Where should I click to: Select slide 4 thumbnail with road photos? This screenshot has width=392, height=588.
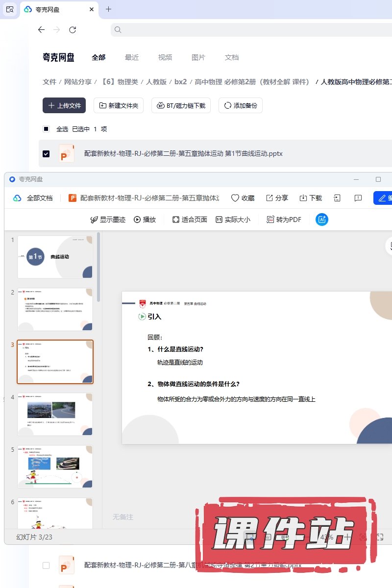pyautogui.click(x=55, y=414)
